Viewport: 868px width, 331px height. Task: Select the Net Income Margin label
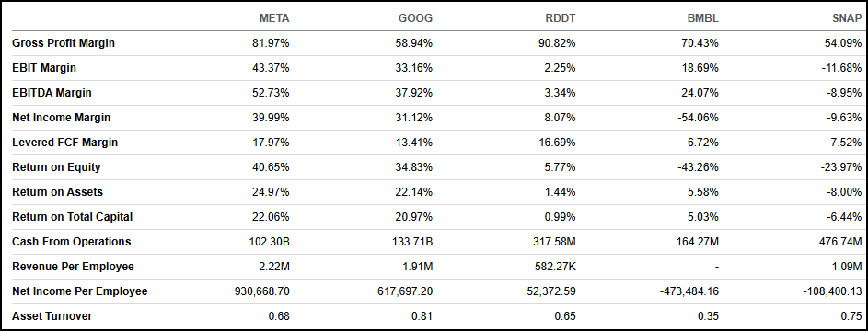(61, 118)
